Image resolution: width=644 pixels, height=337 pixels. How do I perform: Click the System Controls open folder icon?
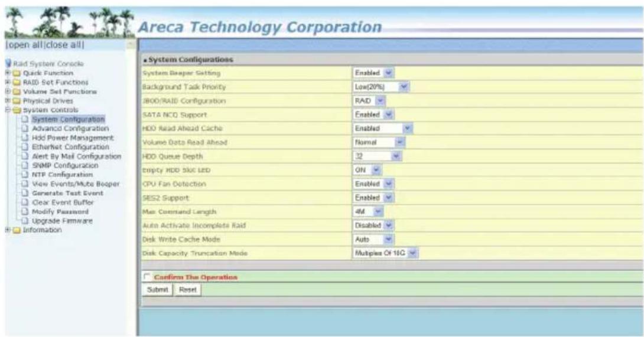17,110
